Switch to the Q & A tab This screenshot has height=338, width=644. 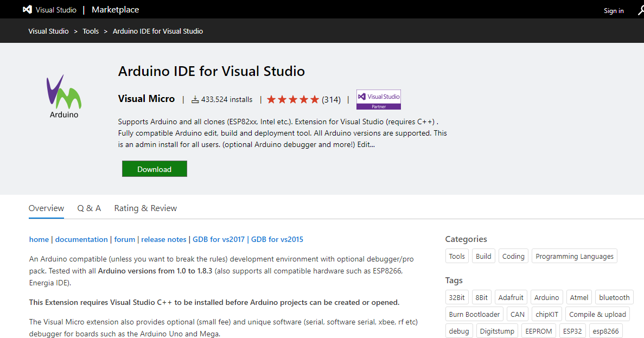click(x=89, y=208)
